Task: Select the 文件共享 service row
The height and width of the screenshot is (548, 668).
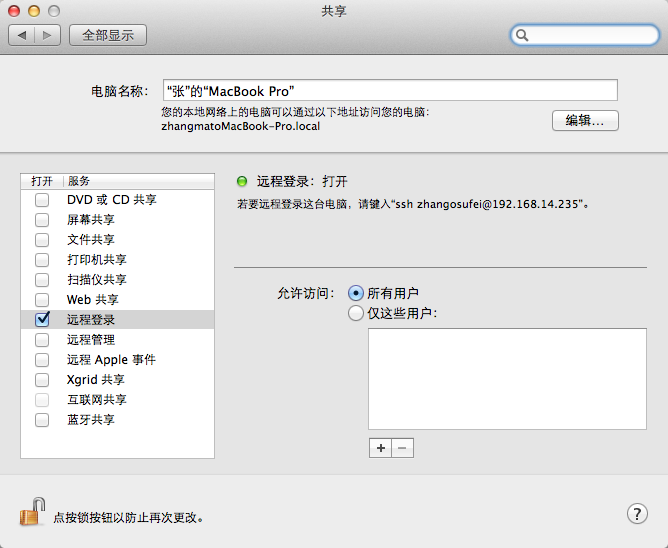Action: pyautogui.click(x=117, y=239)
